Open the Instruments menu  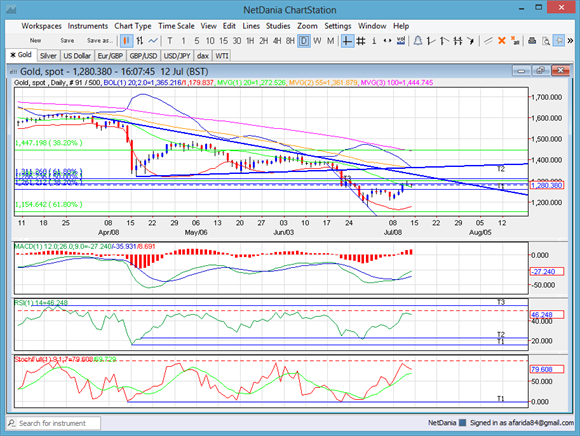tap(88, 26)
